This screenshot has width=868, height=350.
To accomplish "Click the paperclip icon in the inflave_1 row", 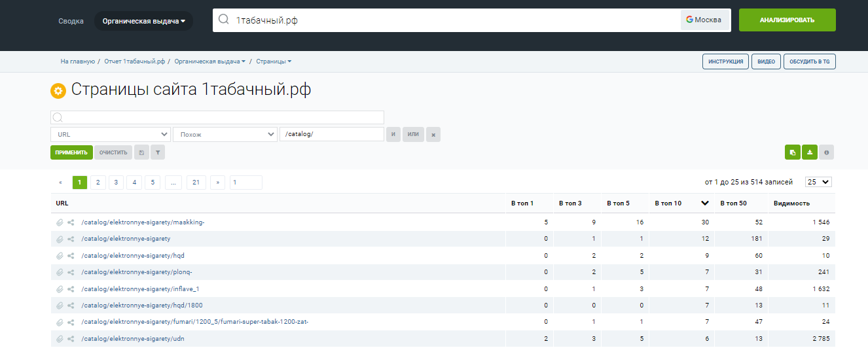I will pyautogui.click(x=60, y=289).
